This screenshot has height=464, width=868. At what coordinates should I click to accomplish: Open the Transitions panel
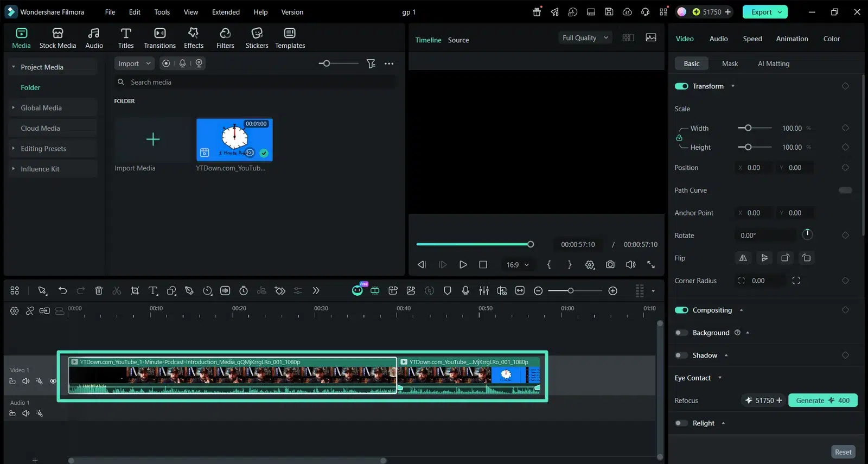click(159, 39)
